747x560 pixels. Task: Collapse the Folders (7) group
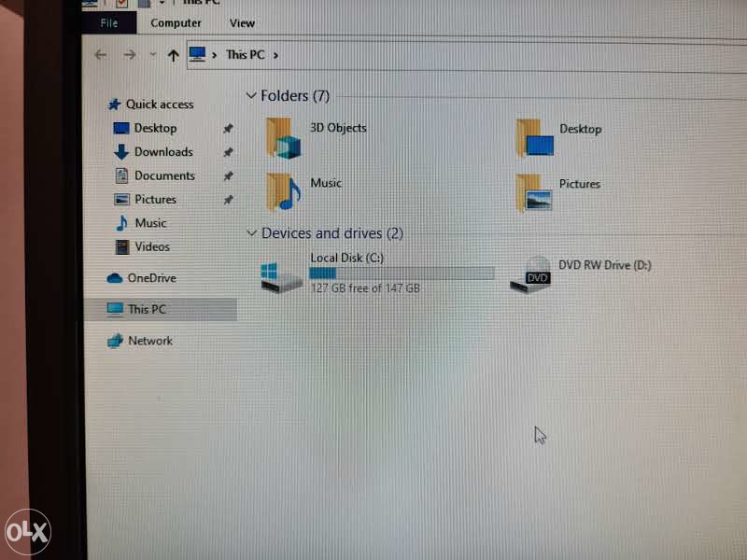point(251,96)
